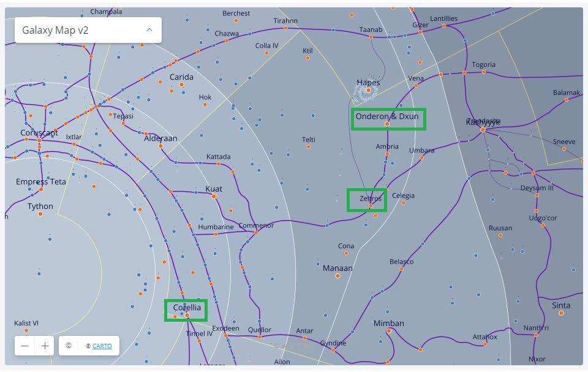Click the Lantillies planet label
This screenshot has width=588, height=372.
pos(443,18)
